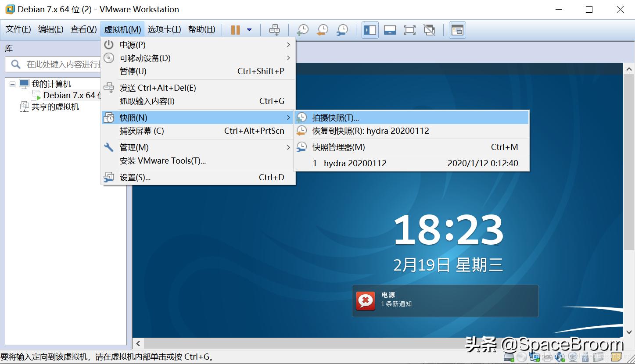Click the USB device icon in status bar
The image size is (635, 364).
click(585, 357)
